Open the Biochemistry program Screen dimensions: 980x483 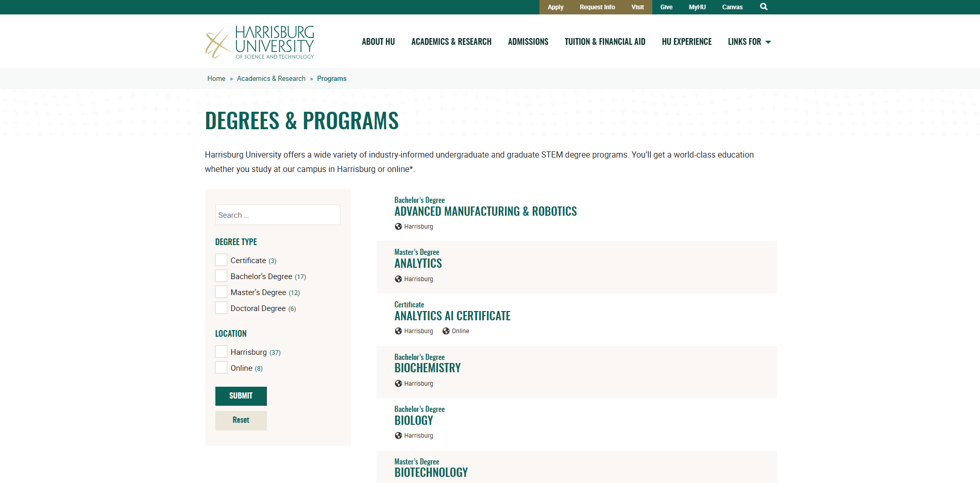(x=428, y=368)
